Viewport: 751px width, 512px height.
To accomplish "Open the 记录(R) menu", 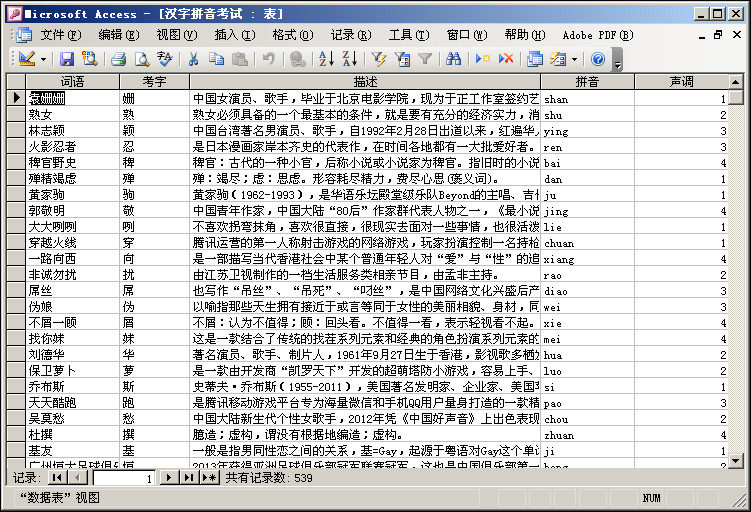I will tap(351, 35).
